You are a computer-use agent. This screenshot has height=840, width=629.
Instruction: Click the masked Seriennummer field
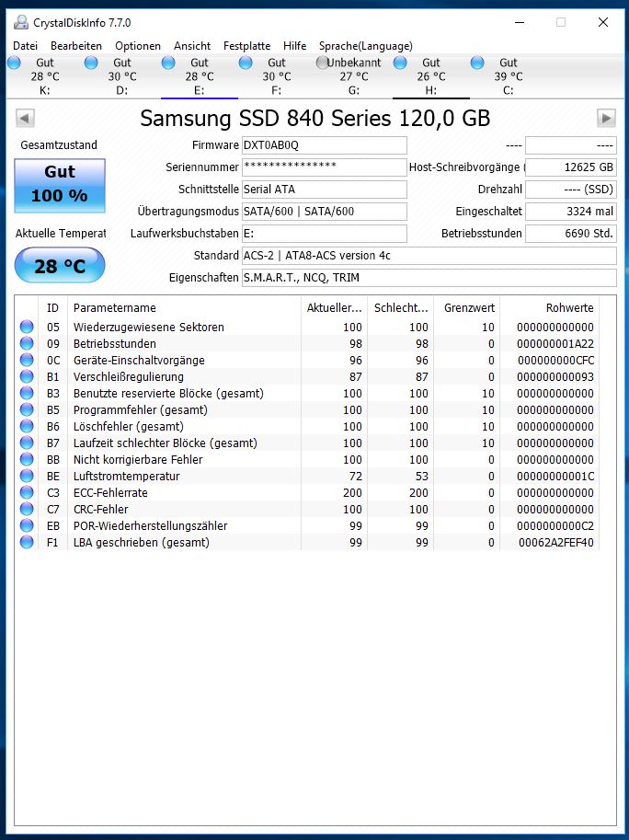coord(325,167)
